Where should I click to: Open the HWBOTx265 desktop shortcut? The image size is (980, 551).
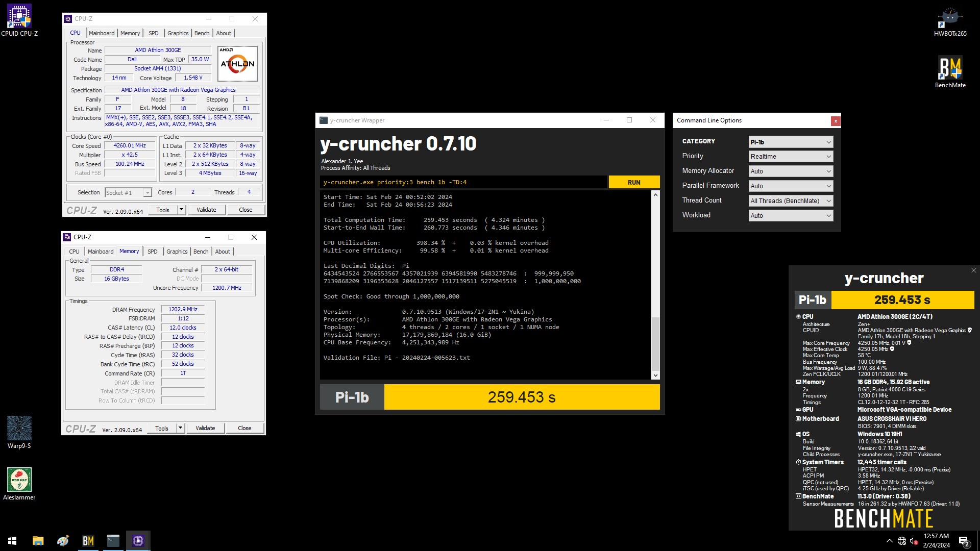coord(950,21)
